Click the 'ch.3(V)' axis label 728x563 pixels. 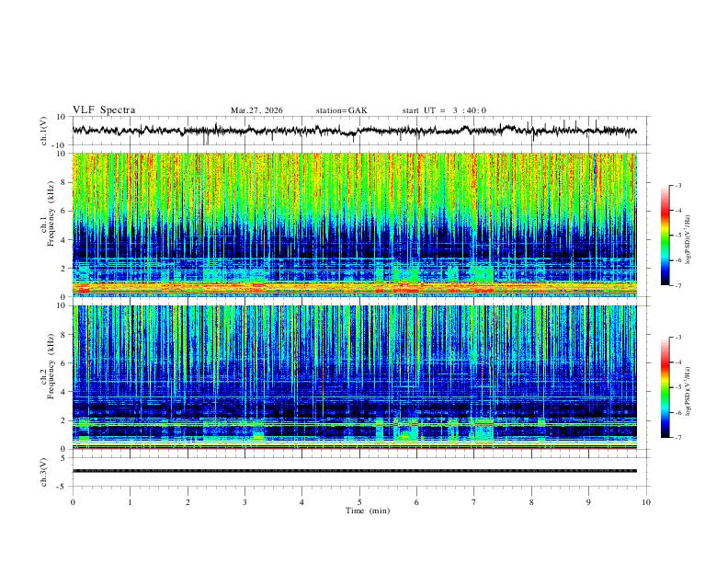[44, 472]
